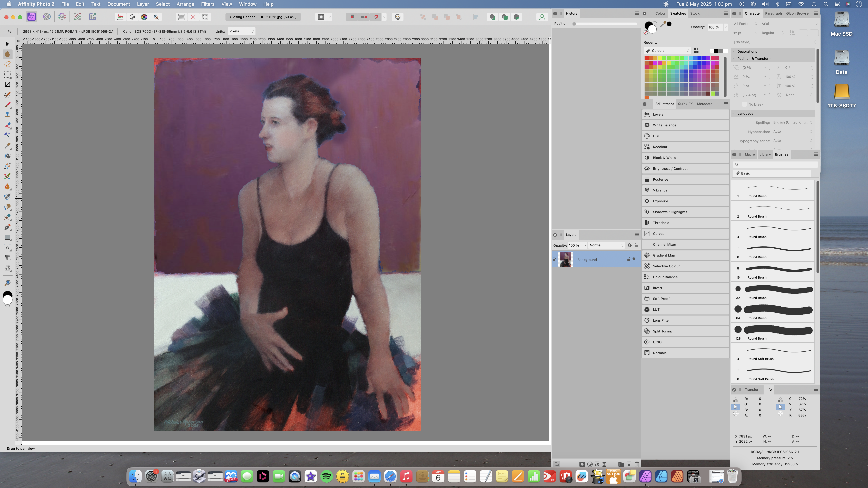
Task: Open the layer blend mode Normal dropdown
Action: tap(607, 245)
